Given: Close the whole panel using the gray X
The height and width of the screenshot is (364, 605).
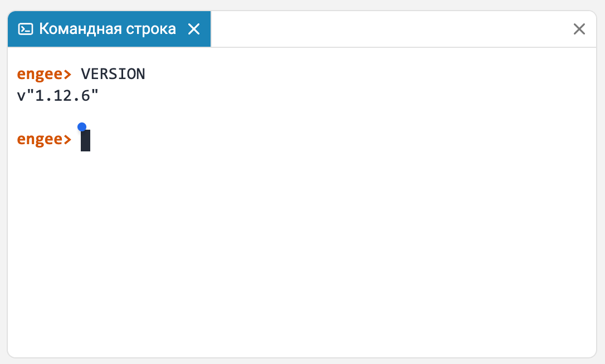Looking at the screenshot, I should click(579, 29).
